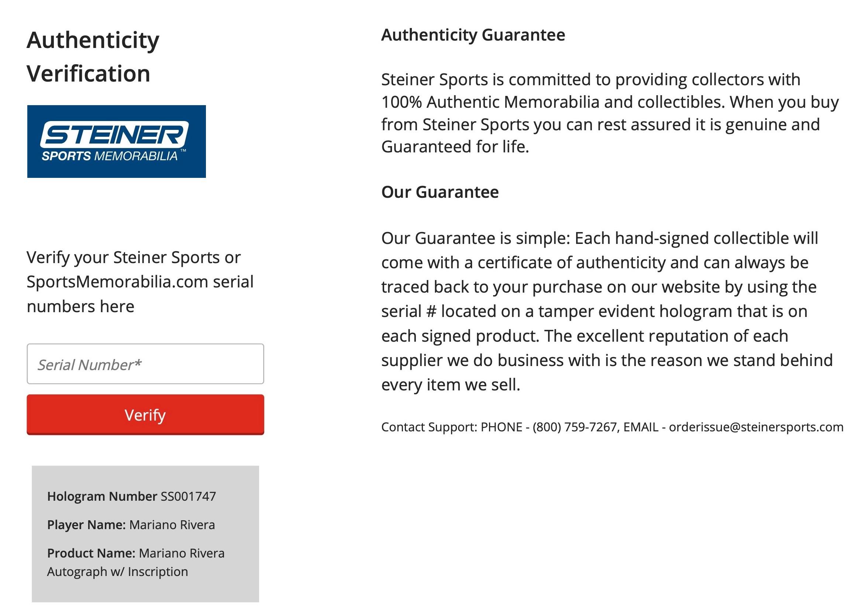The width and height of the screenshot is (868, 614).
Task: Click the (800) 759-7267 phone number
Action: (575, 427)
